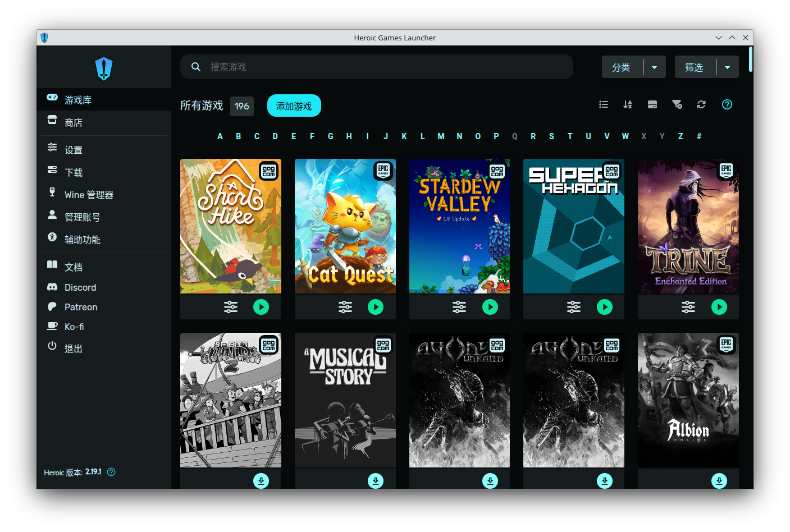The width and height of the screenshot is (790, 532).
Task: Open settings for A Short Hike
Action: (x=231, y=307)
